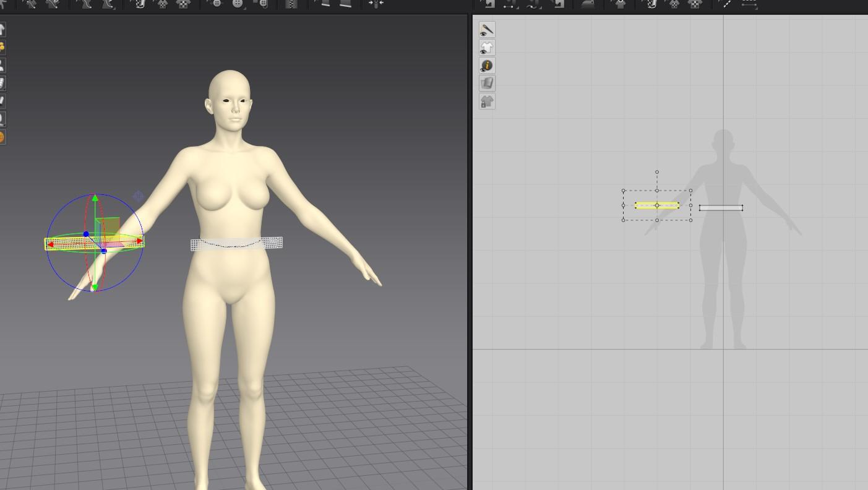Click the left-middle bounding box handle
868x490 pixels.
click(x=623, y=205)
